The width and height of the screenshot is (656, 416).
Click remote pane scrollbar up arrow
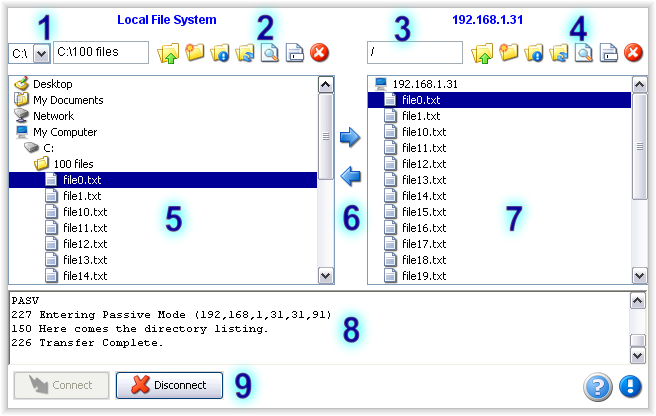coord(639,85)
